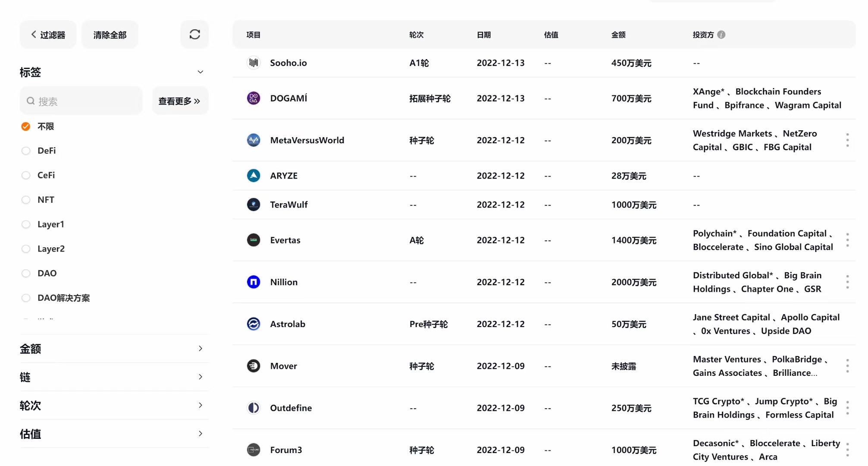Click the 查看更多 button
The height and width of the screenshot is (466, 868).
[179, 101]
